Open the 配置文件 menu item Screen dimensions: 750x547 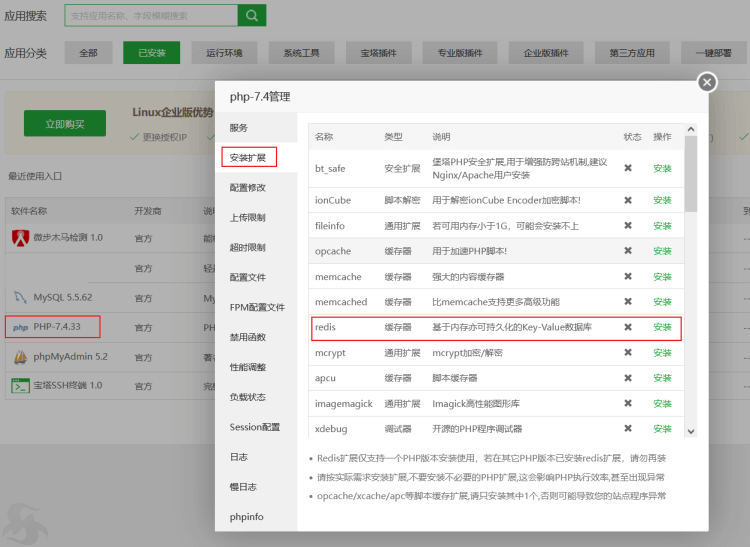pyautogui.click(x=256, y=277)
